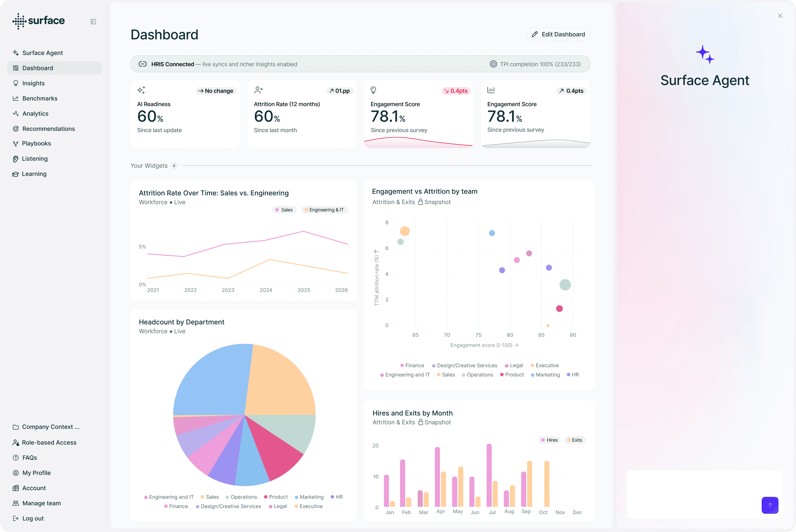
Task: Open the AI Readiness card
Action: click(185, 114)
